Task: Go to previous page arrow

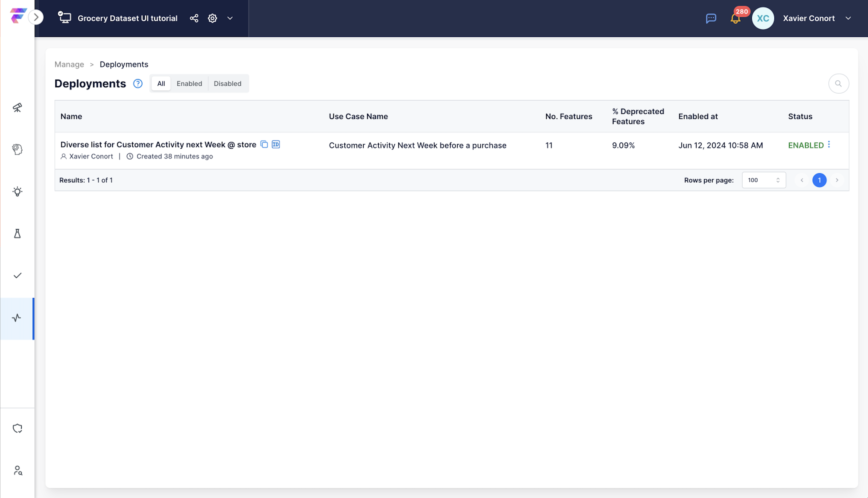Action: [802, 180]
